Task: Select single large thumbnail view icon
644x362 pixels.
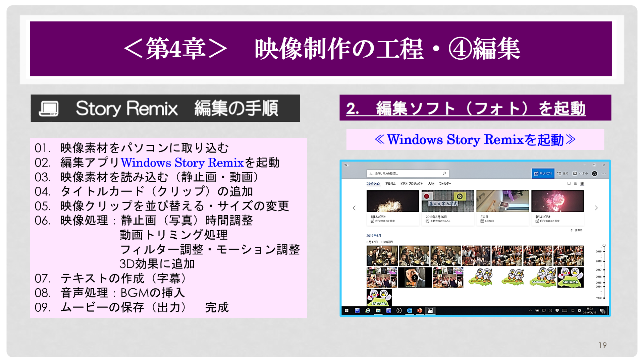Action: point(569,183)
